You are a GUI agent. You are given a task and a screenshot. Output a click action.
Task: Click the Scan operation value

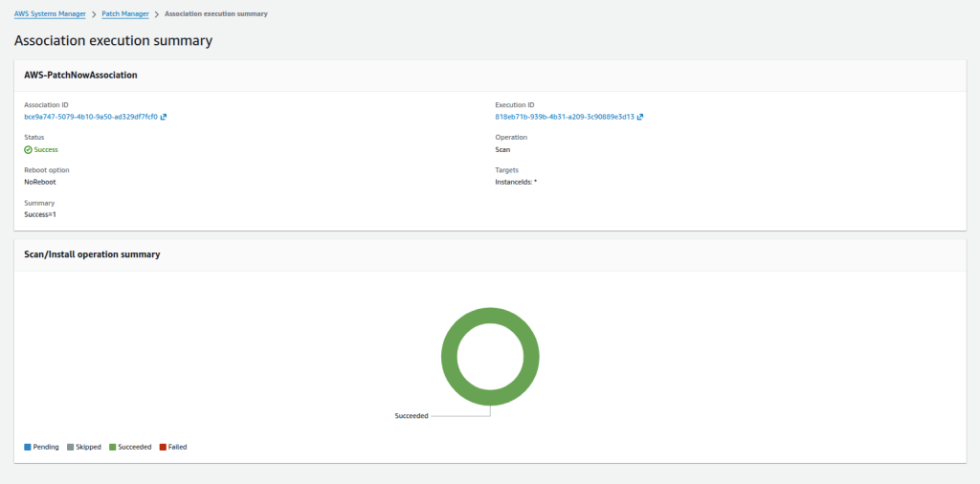coord(502,150)
